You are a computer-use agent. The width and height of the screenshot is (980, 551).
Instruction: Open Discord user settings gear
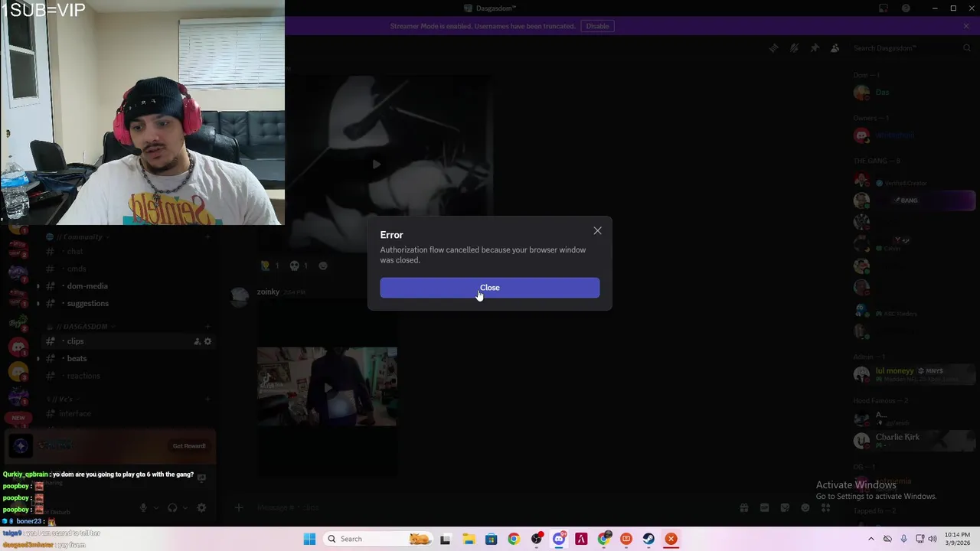click(x=201, y=507)
